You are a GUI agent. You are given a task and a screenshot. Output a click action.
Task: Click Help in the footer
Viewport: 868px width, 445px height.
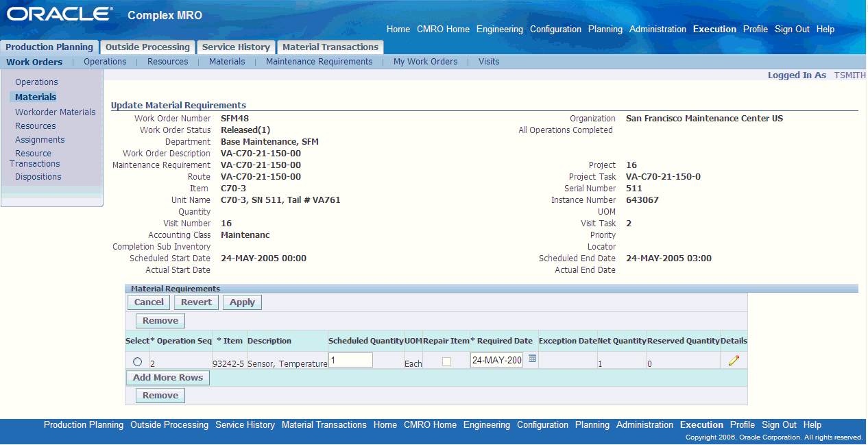click(x=812, y=425)
